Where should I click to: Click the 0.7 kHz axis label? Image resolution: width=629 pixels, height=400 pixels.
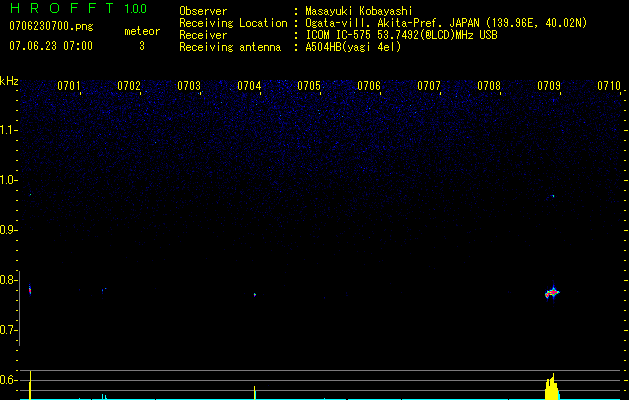pyautogui.click(x=8, y=330)
